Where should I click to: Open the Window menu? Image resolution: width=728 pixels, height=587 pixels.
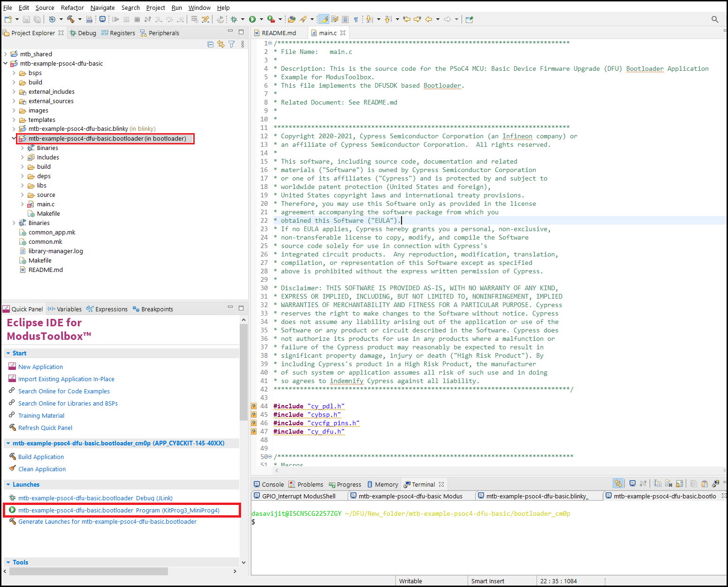199,8
